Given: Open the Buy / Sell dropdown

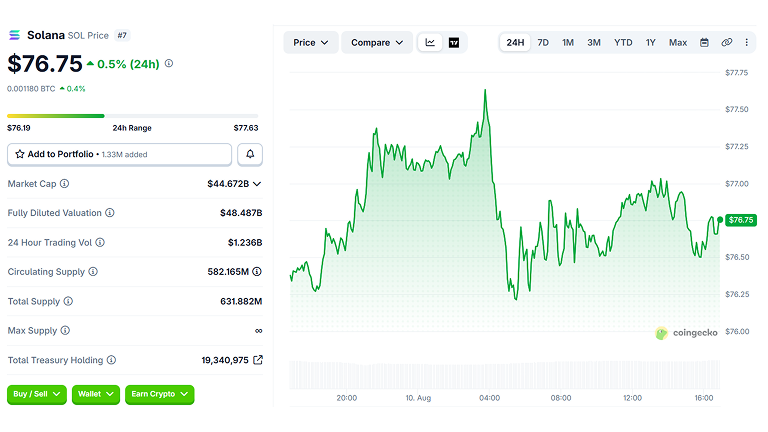Looking at the screenshot, I should coord(37,394).
